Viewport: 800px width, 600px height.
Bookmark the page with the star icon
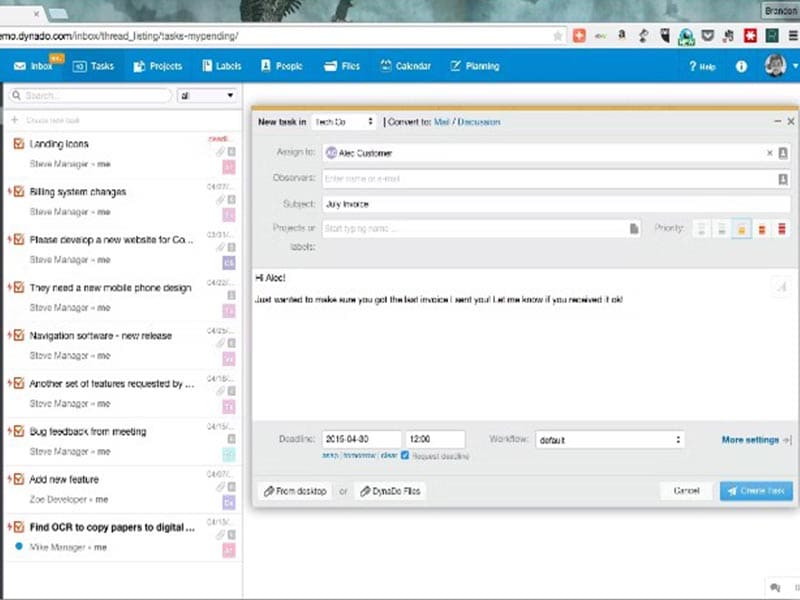coord(558,35)
